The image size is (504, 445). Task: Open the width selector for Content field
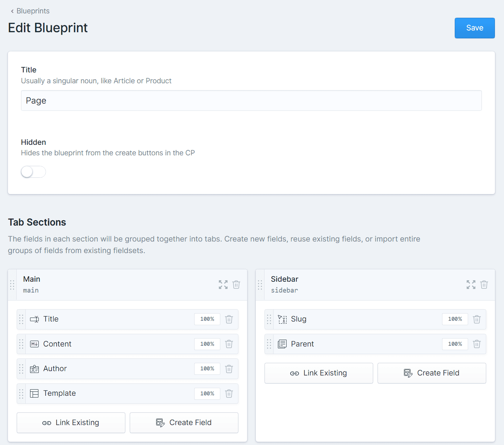pos(207,344)
